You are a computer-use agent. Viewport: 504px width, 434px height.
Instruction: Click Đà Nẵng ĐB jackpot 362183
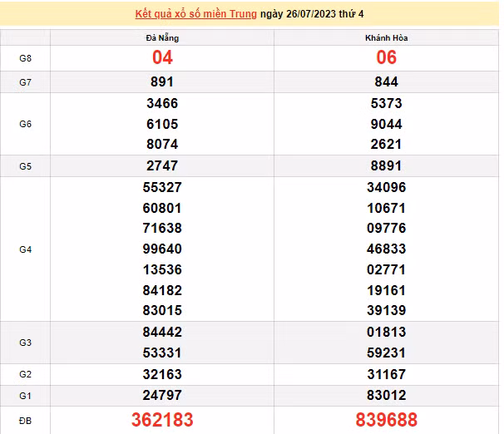point(162,420)
